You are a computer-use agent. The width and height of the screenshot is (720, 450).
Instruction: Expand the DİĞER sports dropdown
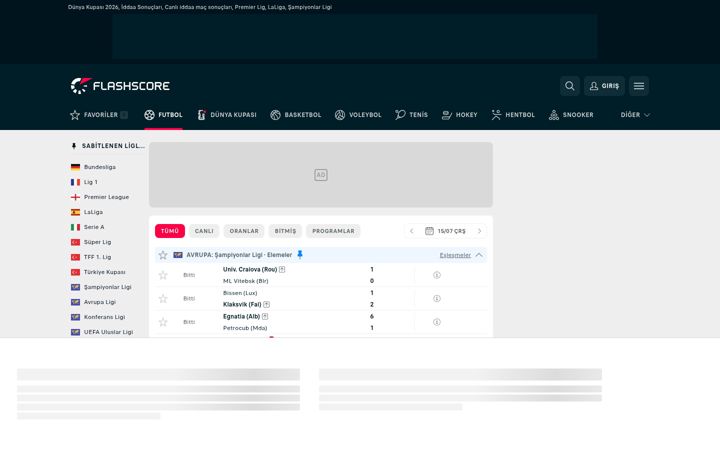[635, 115]
